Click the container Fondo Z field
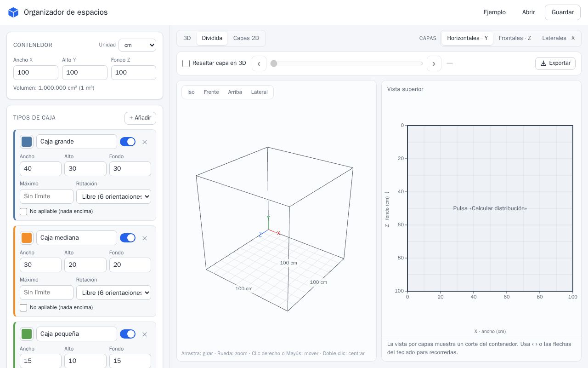The width and height of the screenshot is (588, 368). [134, 73]
